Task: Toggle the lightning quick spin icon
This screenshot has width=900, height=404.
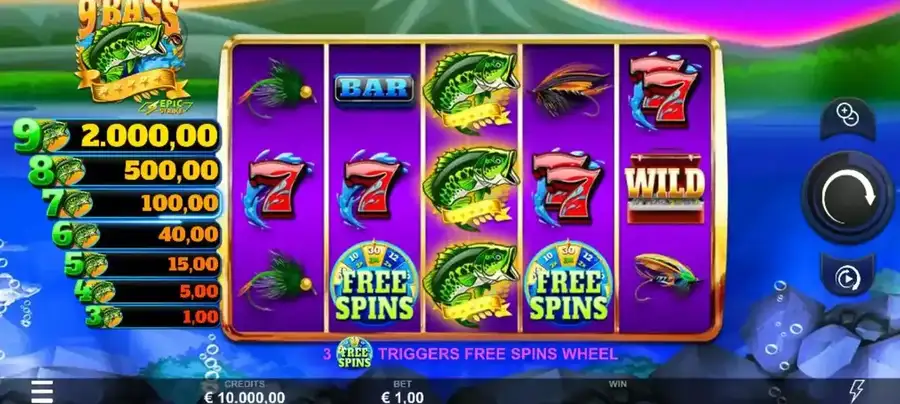Action: (x=856, y=391)
